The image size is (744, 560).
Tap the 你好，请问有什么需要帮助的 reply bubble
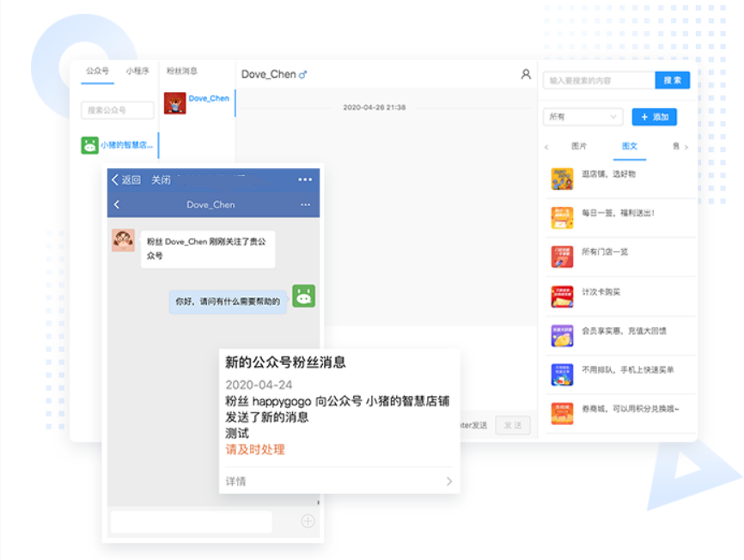[x=228, y=301]
